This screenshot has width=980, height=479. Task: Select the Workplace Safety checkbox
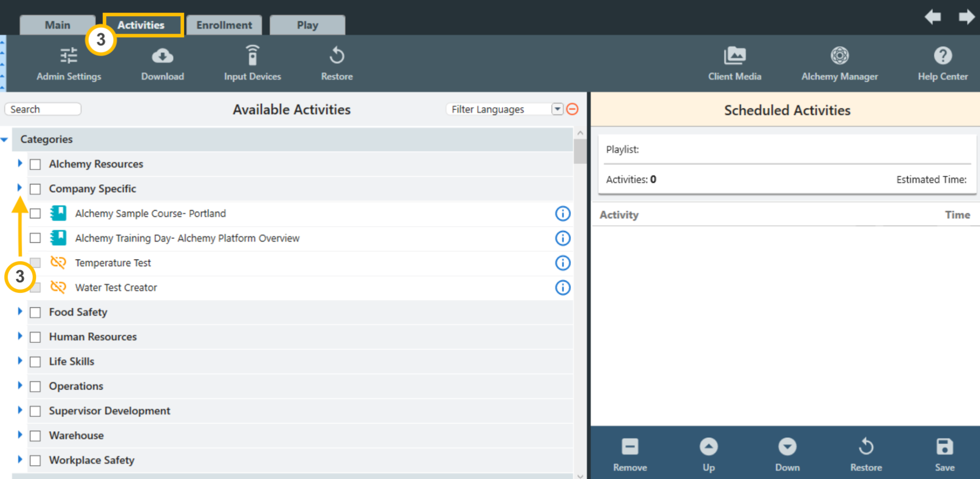(36, 460)
